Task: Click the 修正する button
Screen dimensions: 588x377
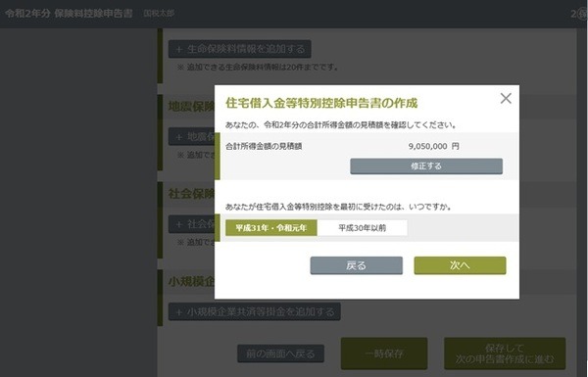Action: (426, 166)
